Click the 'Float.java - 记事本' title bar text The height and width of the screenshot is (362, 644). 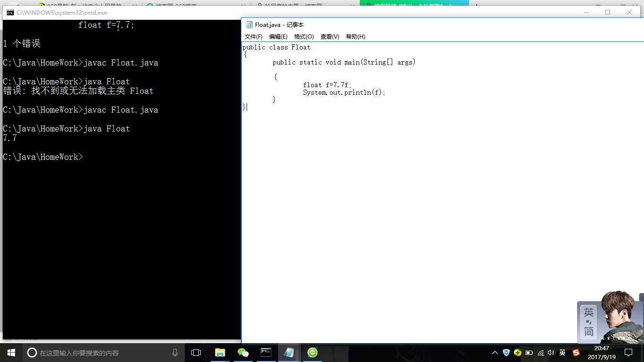(x=280, y=25)
